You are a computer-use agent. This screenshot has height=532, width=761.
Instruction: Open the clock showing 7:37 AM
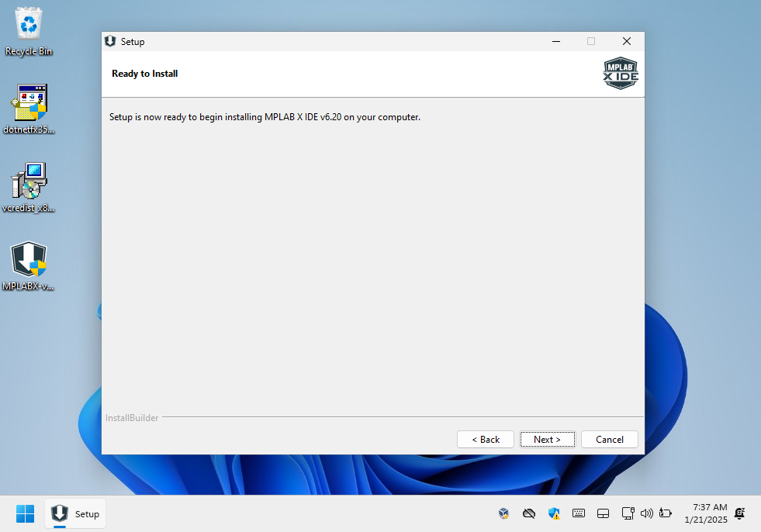pos(706,513)
